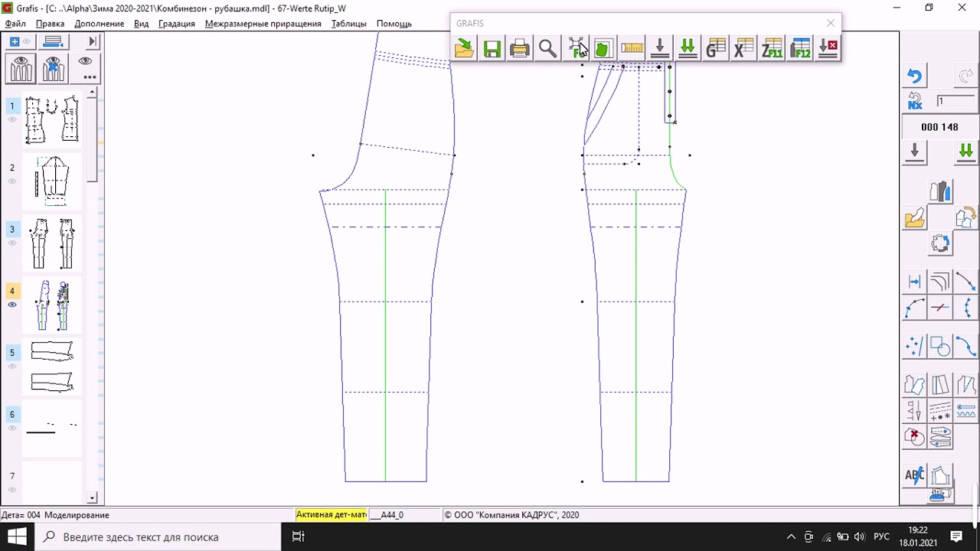Image resolution: width=980 pixels, height=551 pixels.
Task: Select the scattered points tool
Action: pyautogui.click(x=915, y=347)
